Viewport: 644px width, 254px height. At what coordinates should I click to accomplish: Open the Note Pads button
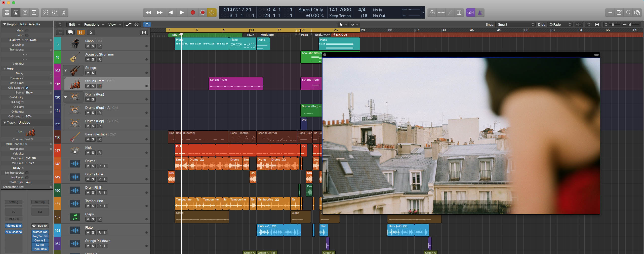[x=619, y=12]
